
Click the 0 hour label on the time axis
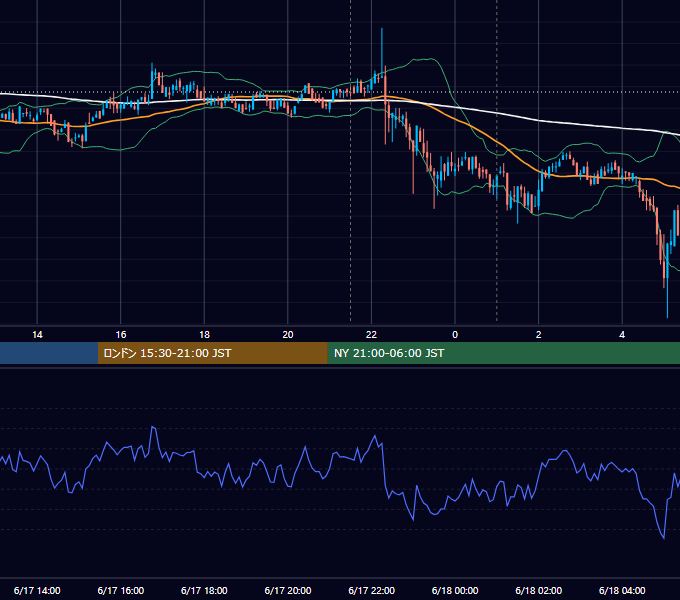pos(455,335)
